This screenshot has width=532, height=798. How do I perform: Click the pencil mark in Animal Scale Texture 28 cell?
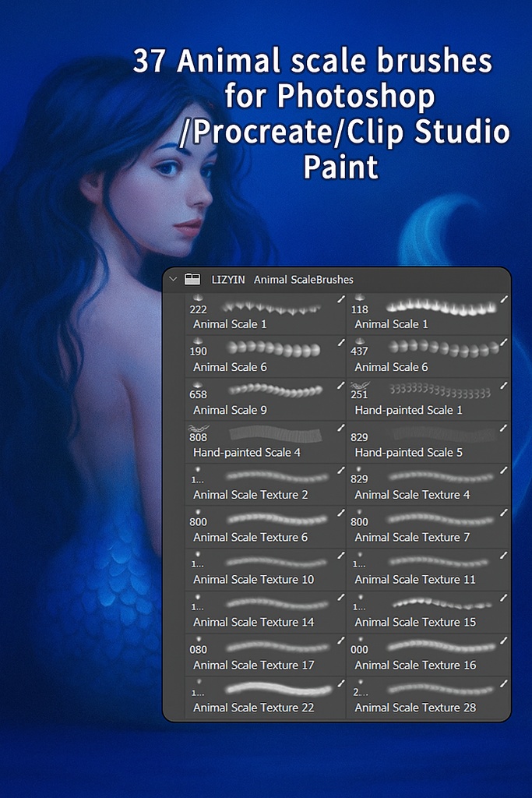[503, 684]
